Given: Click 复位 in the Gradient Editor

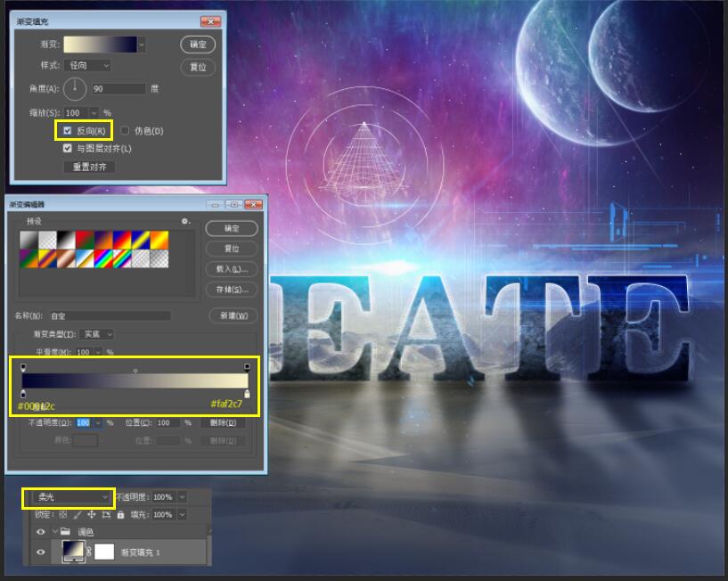Looking at the screenshot, I should pyautogui.click(x=232, y=249).
